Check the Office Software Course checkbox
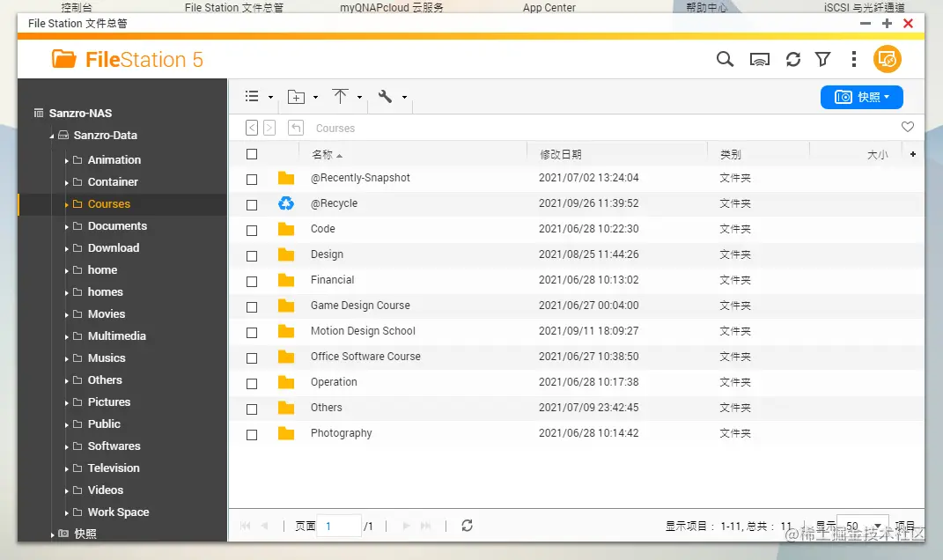Viewport: 943px width, 560px height. pos(252,357)
